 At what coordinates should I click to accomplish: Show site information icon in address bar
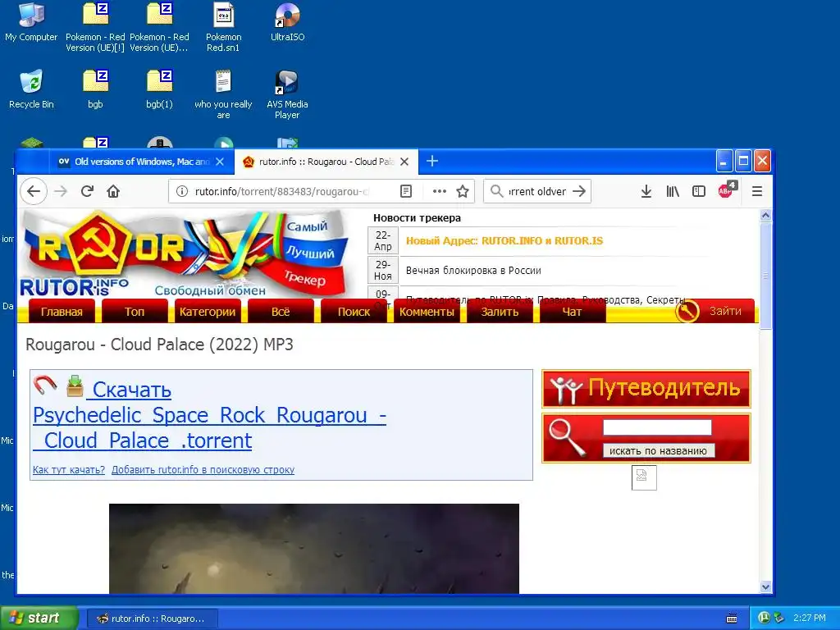click(x=182, y=191)
